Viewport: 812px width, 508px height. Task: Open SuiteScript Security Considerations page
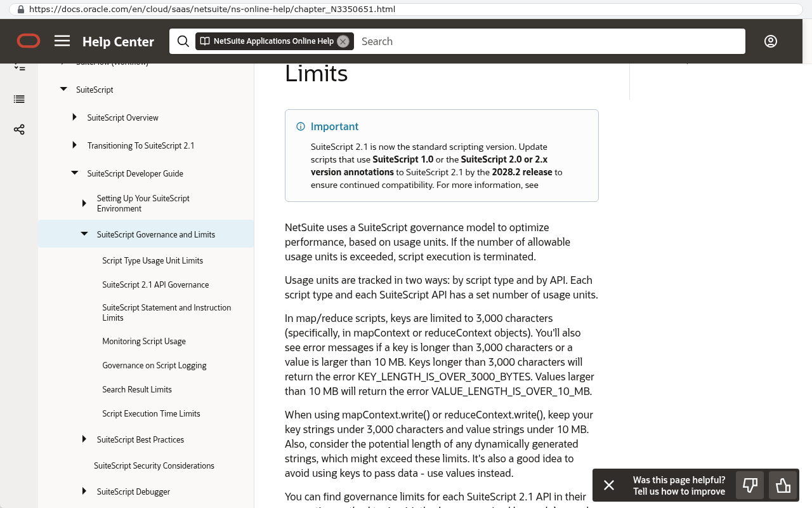point(154,465)
